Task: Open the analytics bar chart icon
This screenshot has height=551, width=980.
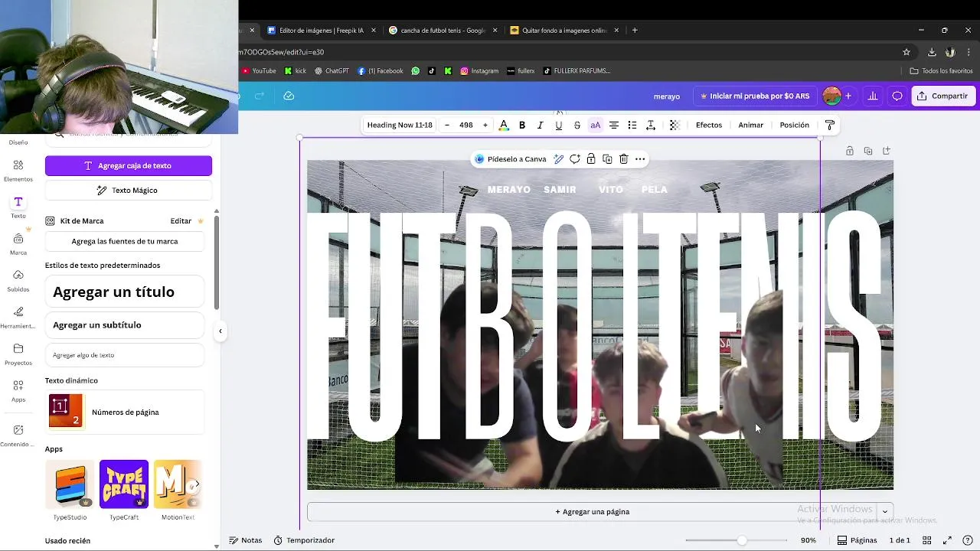Action: click(873, 96)
